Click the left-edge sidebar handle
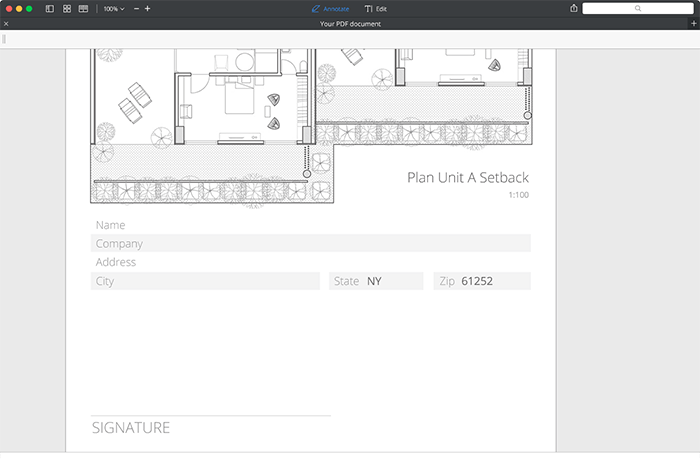The width and height of the screenshot is (700, 460). point(4,39)
